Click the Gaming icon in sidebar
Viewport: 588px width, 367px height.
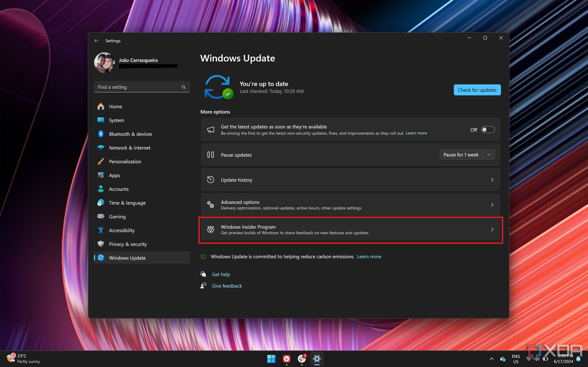click(101, 216)
